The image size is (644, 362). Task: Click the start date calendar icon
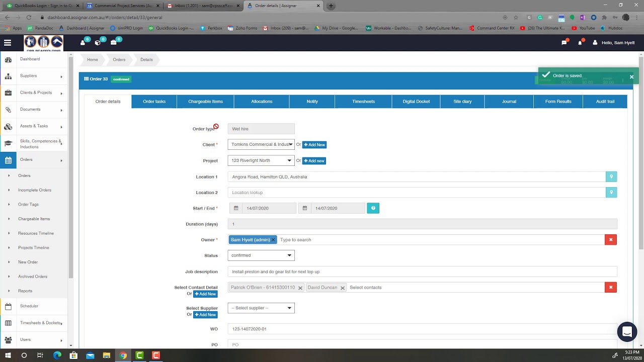pos(236,208)
